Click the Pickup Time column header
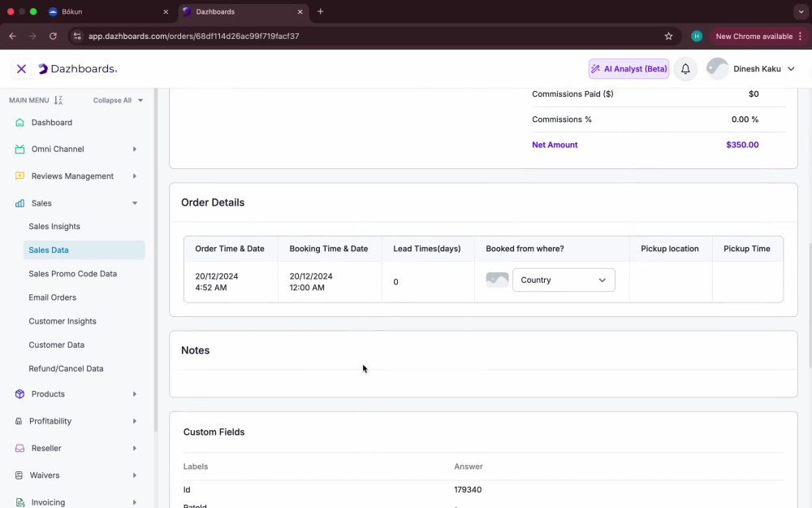Image resolution: width=812 pixels, height=508 pixels. (x=747, y=249)
